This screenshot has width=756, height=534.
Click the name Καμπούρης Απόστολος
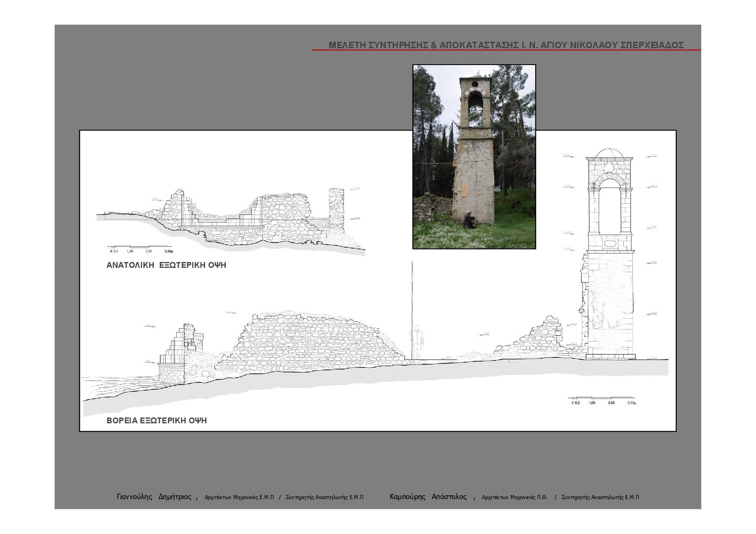point(428,497)
